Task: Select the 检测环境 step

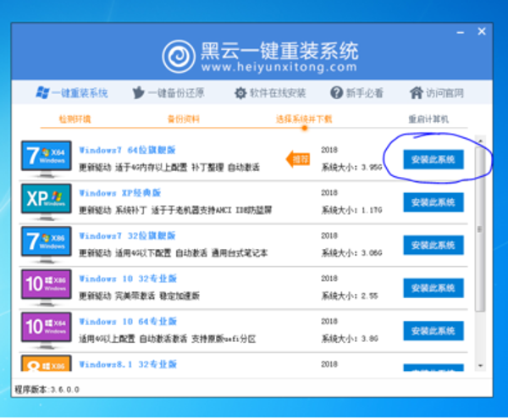Action: [x=75, y=119]
